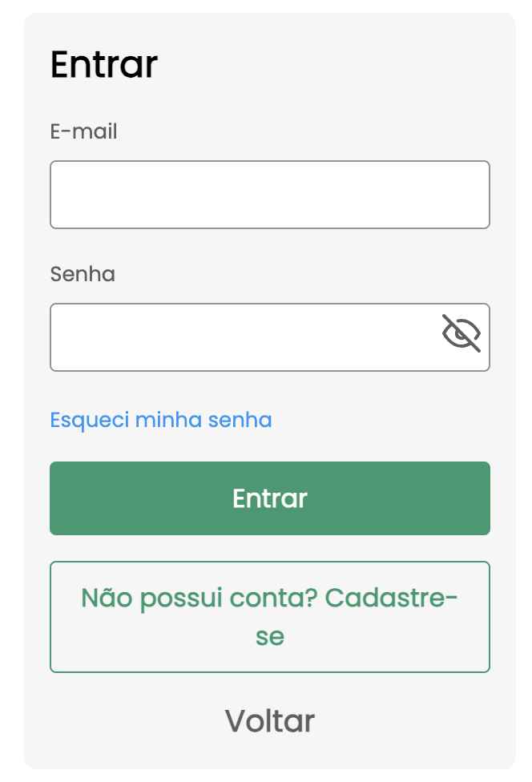Screen dimensions: 532x782
Task: Open the 'Esqueci minha senha' link
Action: point(160,420)
